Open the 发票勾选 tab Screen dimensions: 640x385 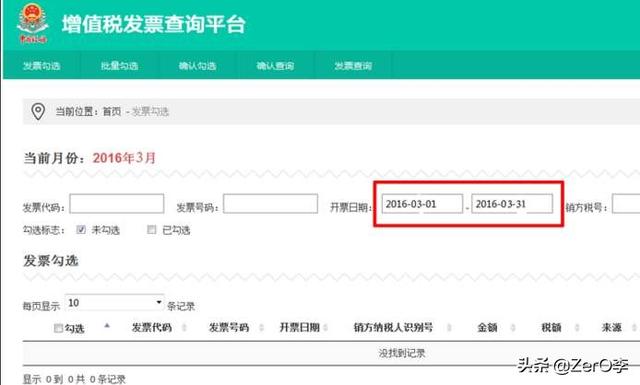pyautogui.click(x=42, y=65)
